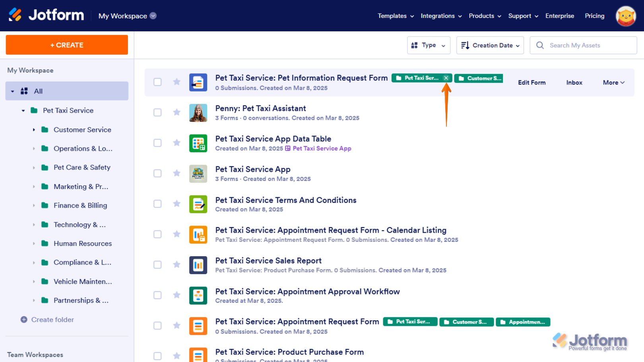Star the Appointment Approval Workflow
The image size is (644, 362).
click(x=177, y=295)
